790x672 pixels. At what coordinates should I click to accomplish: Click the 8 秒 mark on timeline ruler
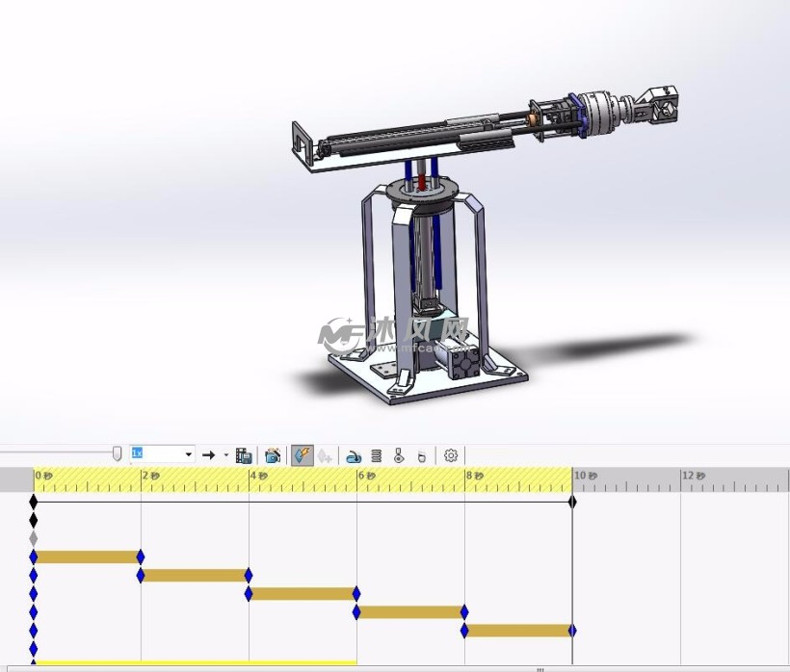click(475, 476)
